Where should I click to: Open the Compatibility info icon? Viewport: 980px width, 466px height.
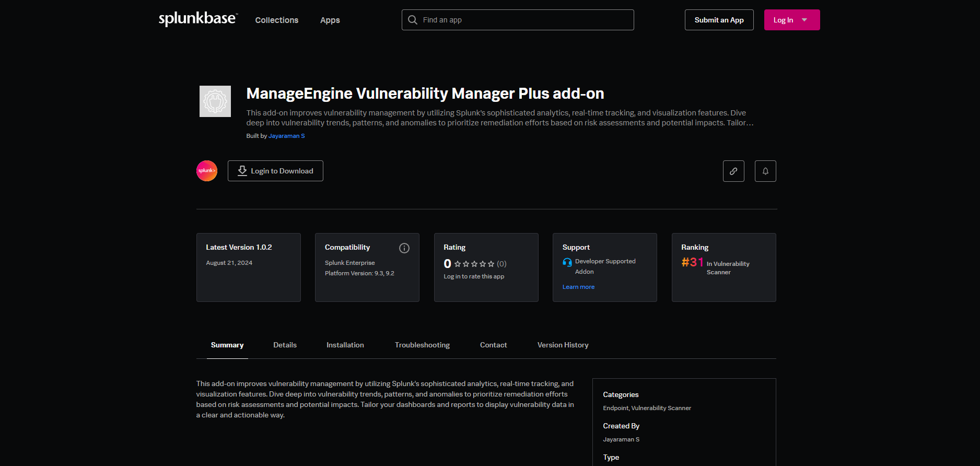(404, 248)
